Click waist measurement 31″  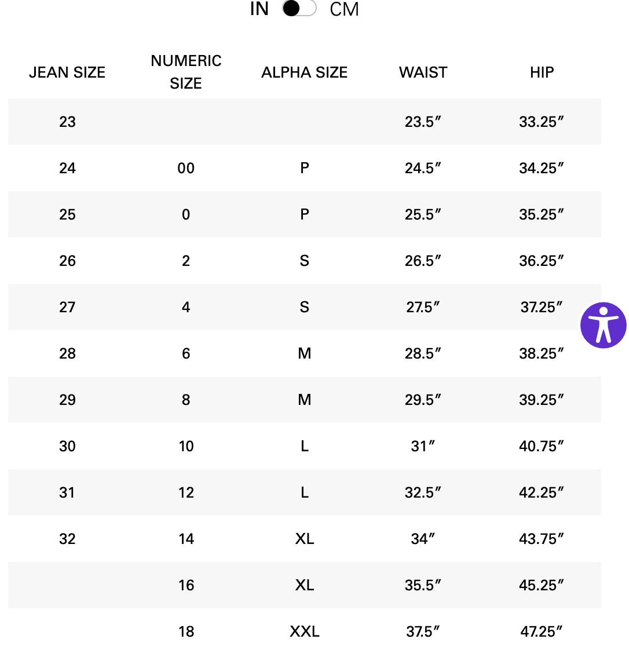coord(423,446)
